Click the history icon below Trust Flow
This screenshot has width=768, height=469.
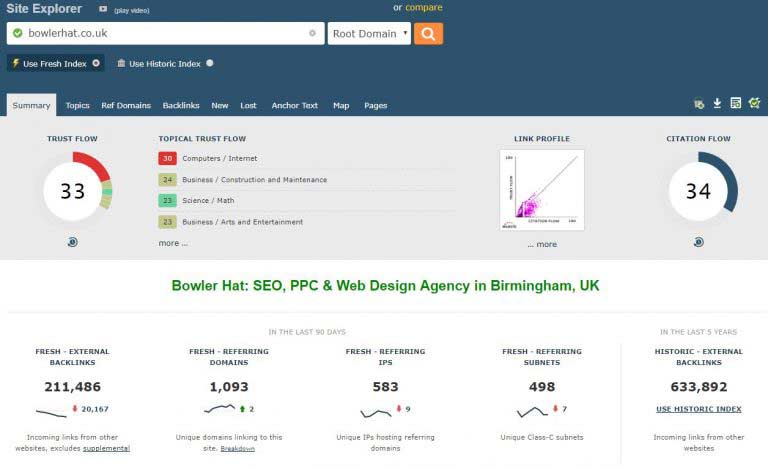pos(72,242)
